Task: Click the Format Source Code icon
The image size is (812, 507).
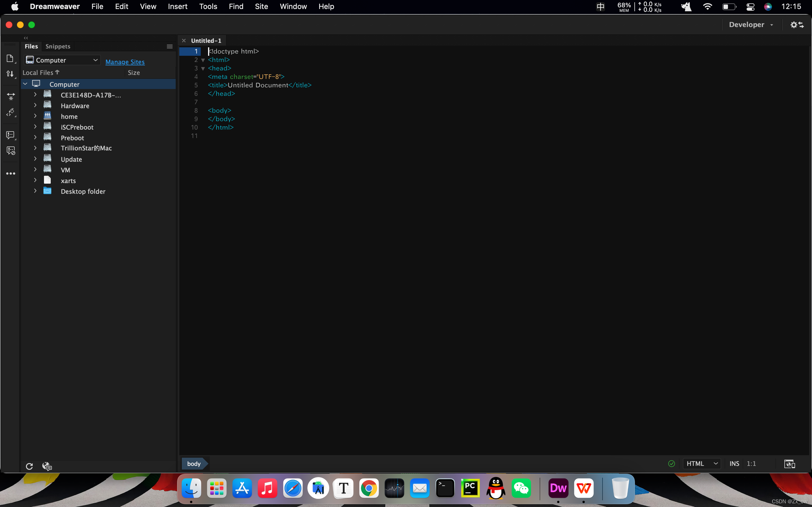Action: [11, 112]
